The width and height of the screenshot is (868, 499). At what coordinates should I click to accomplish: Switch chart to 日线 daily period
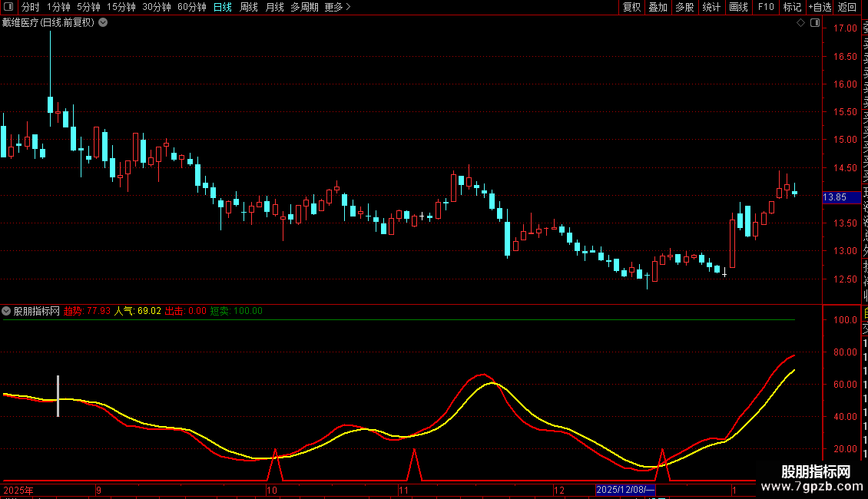coord(222,7)
